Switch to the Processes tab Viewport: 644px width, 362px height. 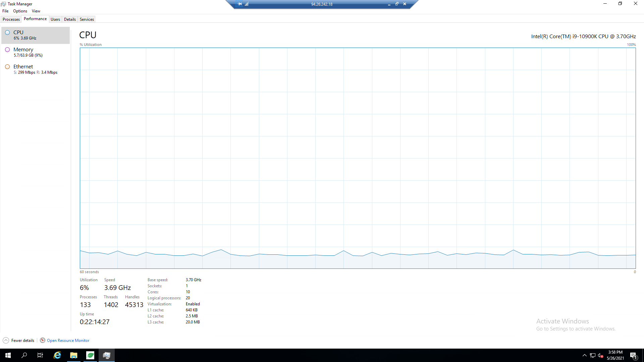11,19
